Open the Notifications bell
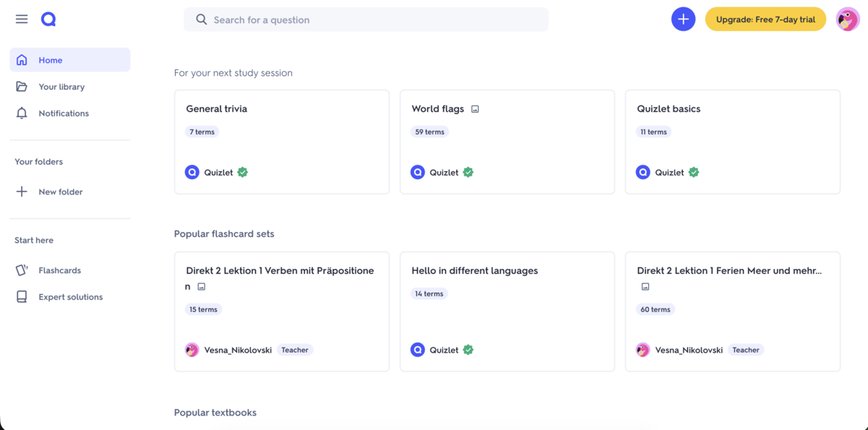This screenshot has height=430, width=868. [x=21, y=113]
